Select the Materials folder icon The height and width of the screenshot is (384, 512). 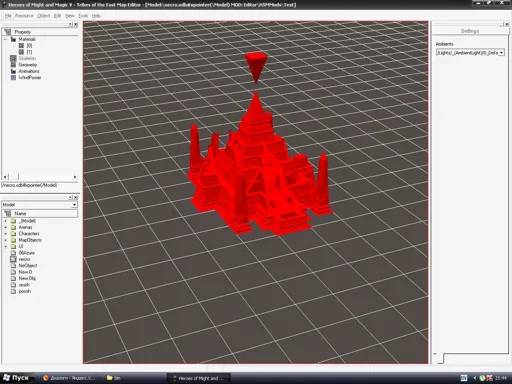pyautogui.click(x=13, y=39)
